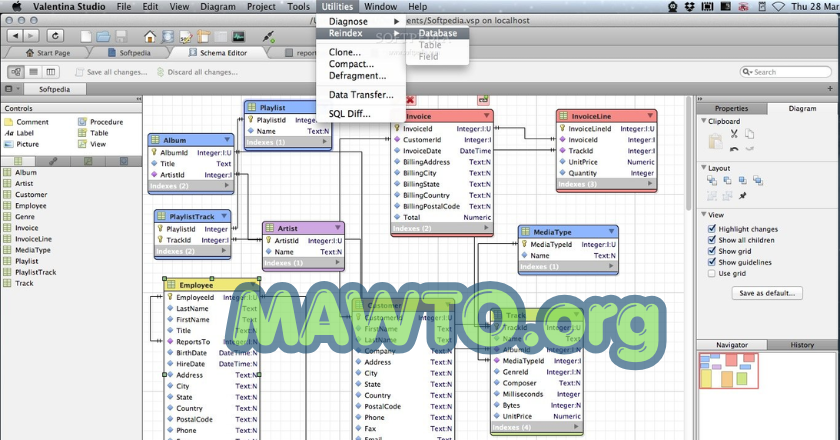
Task: Open the PlaylistTrack table dropdown arrow
Action: pos(224,216)
